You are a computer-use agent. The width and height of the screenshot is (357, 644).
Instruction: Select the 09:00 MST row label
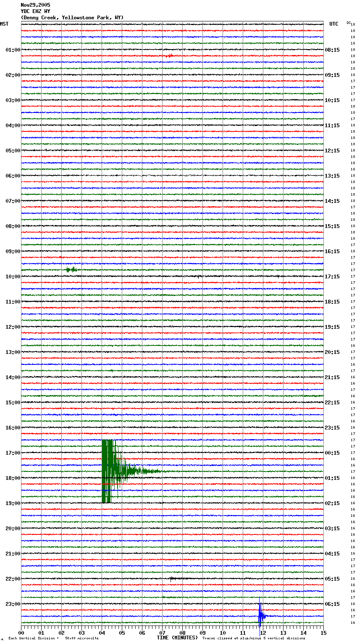pos(13,251)
